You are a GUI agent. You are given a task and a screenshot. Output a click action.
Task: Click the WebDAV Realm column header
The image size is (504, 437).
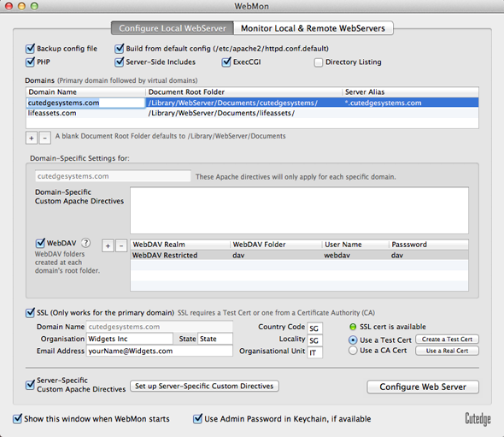click(x=180, y=245)
